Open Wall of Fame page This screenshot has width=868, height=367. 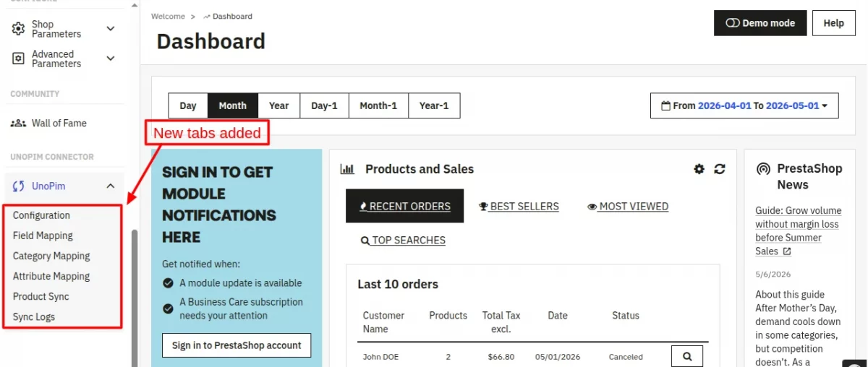[x=59, y=124]
